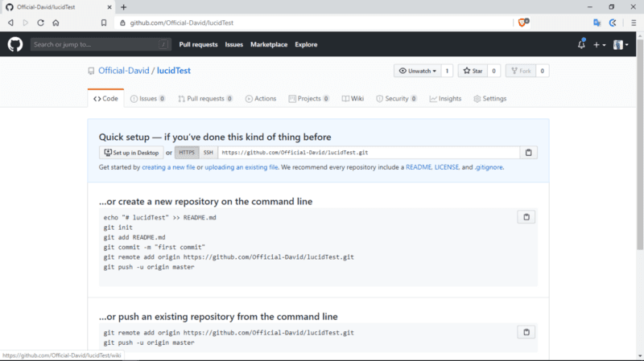Go to browser home page icon
644x361 pixels.
[56, 23]
